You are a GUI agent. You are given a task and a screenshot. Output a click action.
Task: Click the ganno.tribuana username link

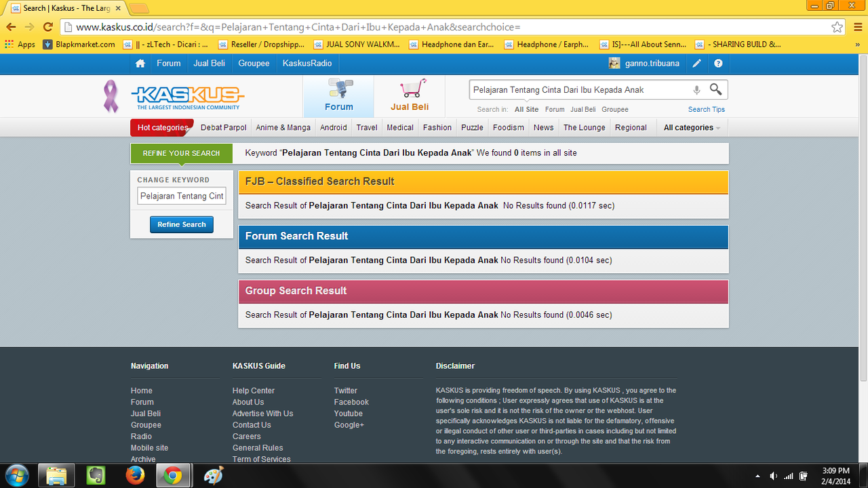point(652,63)
